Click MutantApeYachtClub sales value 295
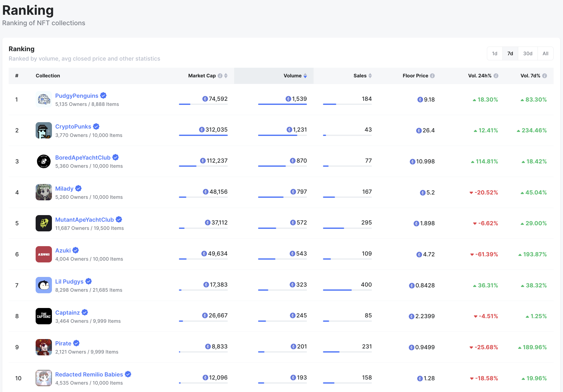563x392 pixels. (367, 222)
